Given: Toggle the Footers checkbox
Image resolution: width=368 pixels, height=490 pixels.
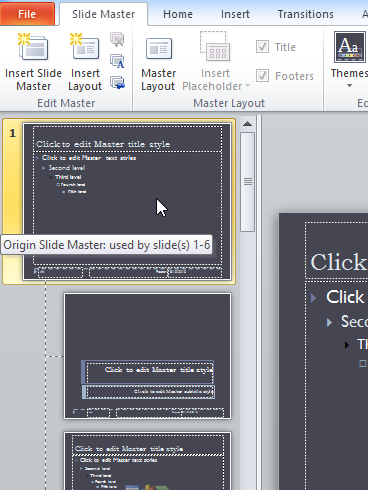Looking at the screenshot, I should click(262, 76).
